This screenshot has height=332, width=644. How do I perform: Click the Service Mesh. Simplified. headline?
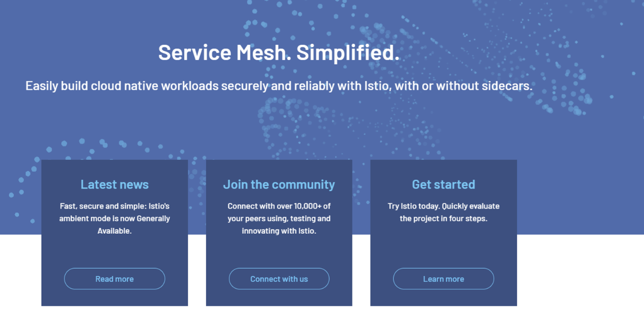(x=279, y=52)
